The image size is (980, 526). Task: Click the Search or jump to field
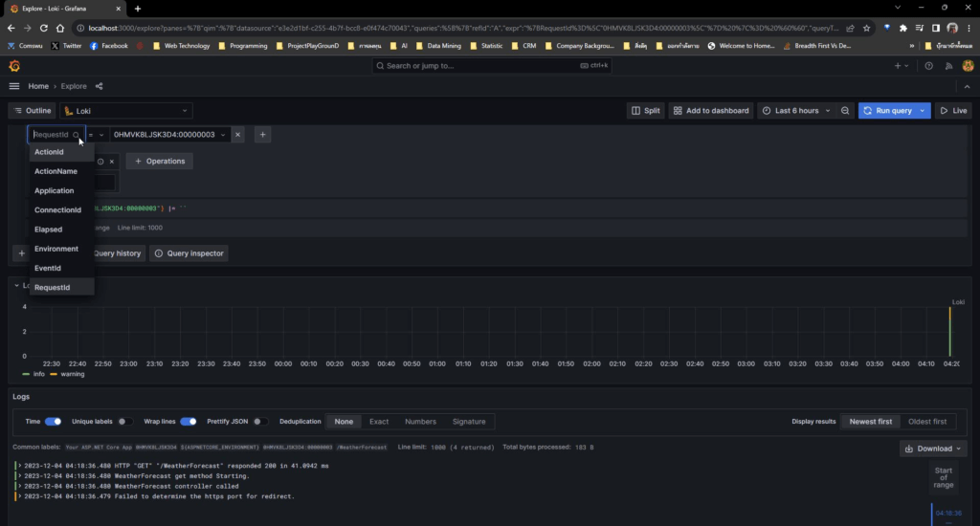click(491, 66)
